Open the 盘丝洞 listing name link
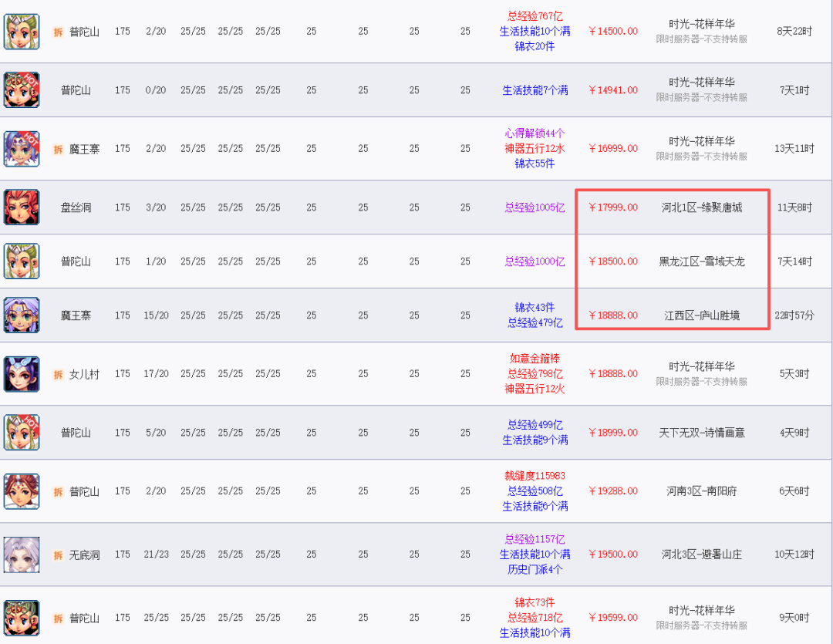 pyautogui.click(x=76, y=207)
